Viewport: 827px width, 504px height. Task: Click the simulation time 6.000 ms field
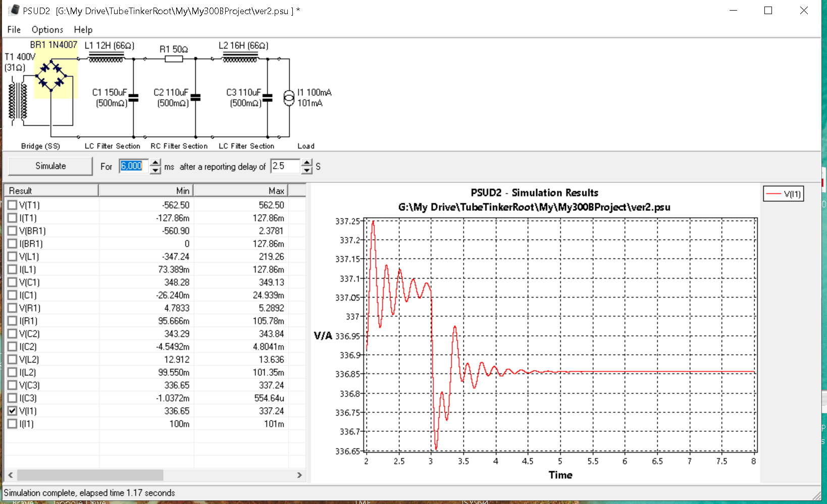click(x=134, y=166)
